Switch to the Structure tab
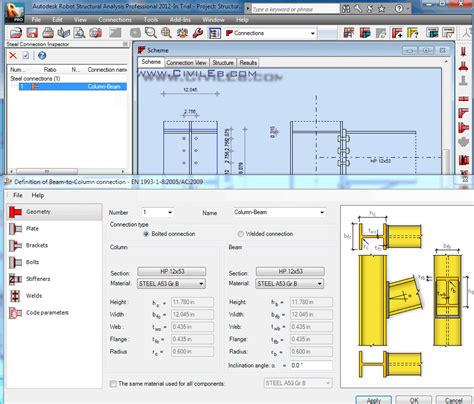The width and height of the screenshot is (474, 404). click(x=223, y=63)
